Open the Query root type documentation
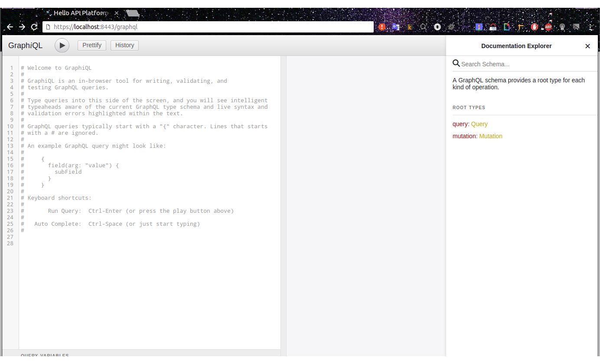Viewport: 600px width, 364px height. pos(479,124)
